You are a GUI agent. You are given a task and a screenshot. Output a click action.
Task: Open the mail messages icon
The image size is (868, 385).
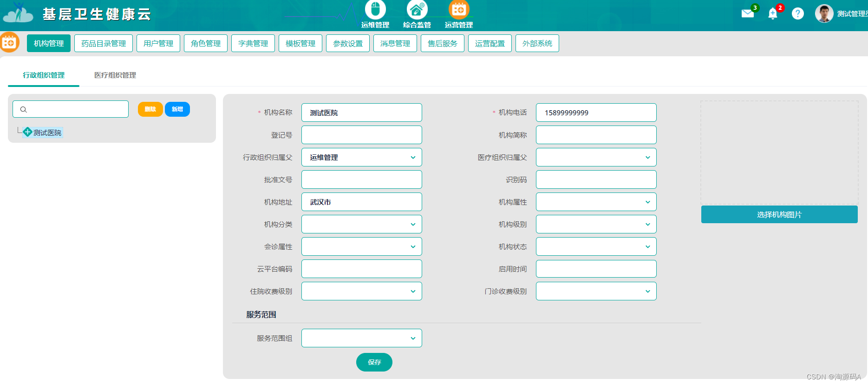(x=748, y=13)
